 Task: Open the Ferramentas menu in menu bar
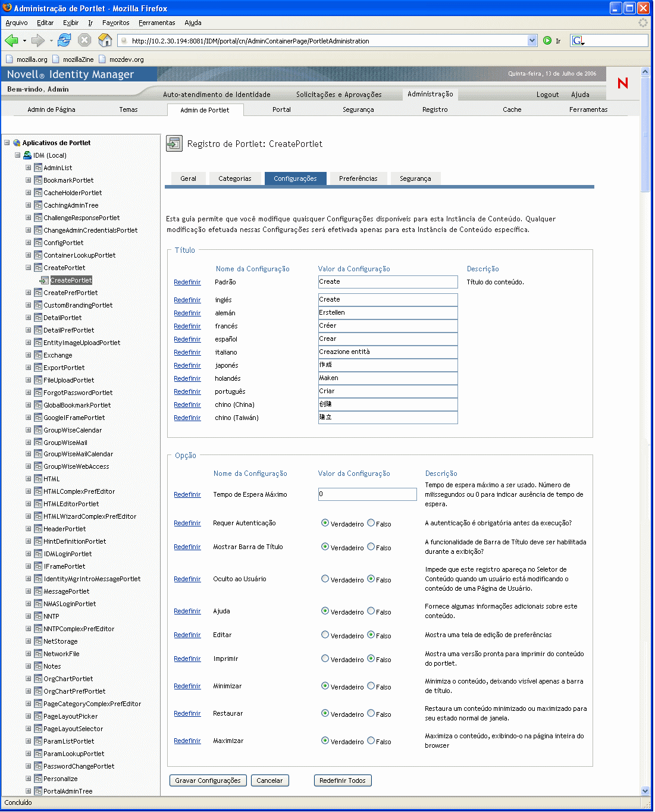[157, 23]
